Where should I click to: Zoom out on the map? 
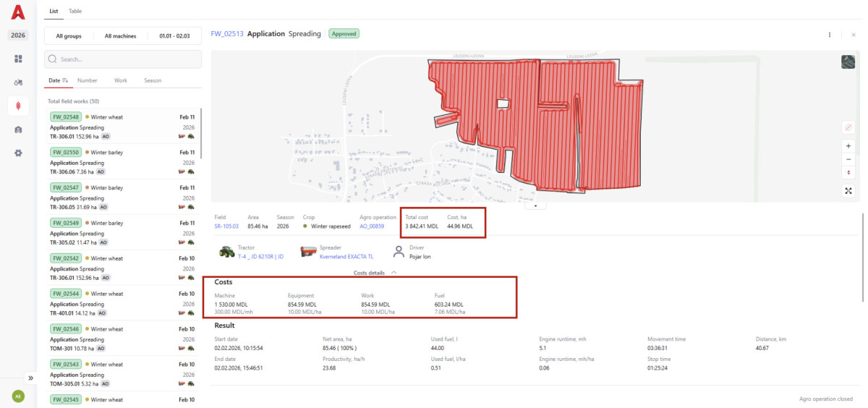pyautogui.click(x=848, y=159)
